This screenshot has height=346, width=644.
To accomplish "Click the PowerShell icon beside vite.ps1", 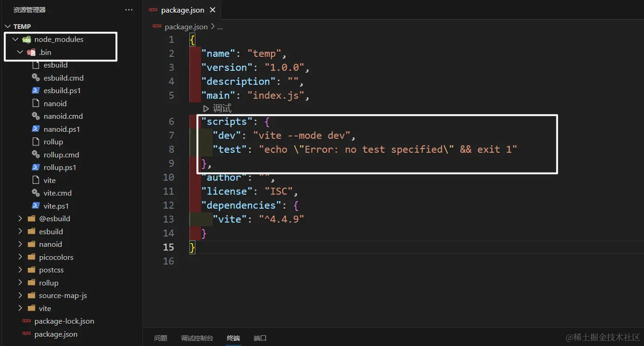I will tap(36, 206).
